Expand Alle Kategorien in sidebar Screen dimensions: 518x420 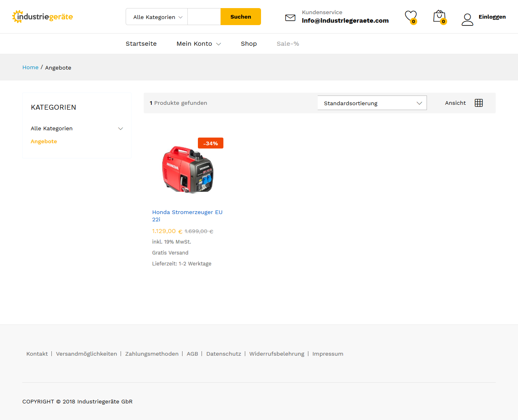coord(120,129)
